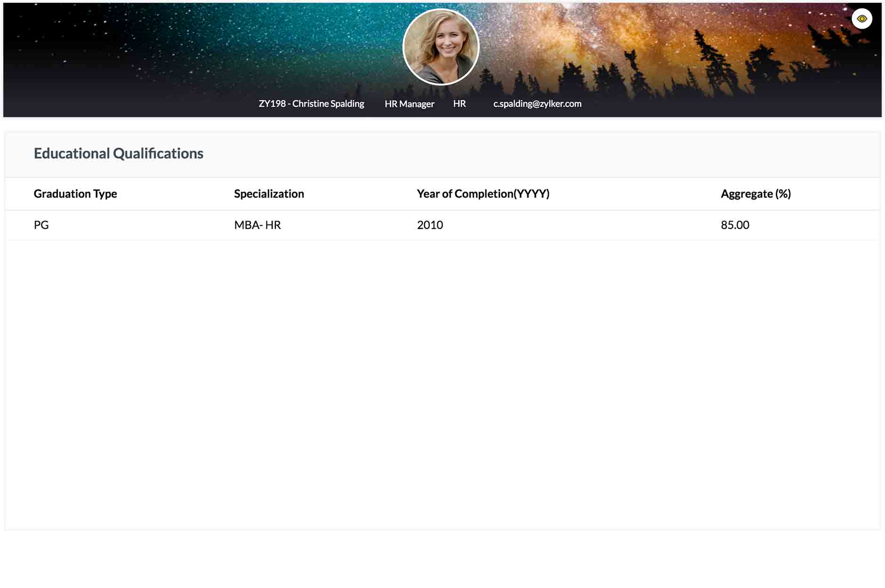The width and height of the screenshot is (885, 588).
Task: Click Christine Spalding's profile photo
Action: click(441, 47)
